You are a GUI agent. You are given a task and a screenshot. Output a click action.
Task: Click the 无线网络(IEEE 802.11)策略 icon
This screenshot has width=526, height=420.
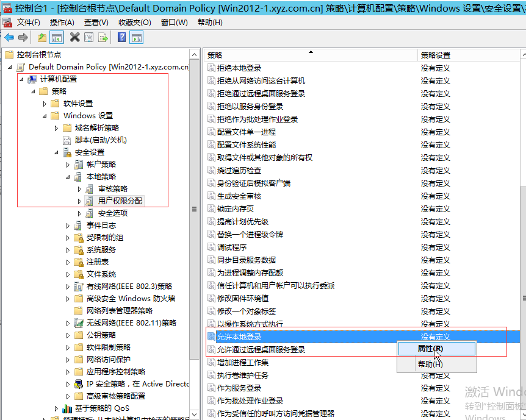point(79,323)
